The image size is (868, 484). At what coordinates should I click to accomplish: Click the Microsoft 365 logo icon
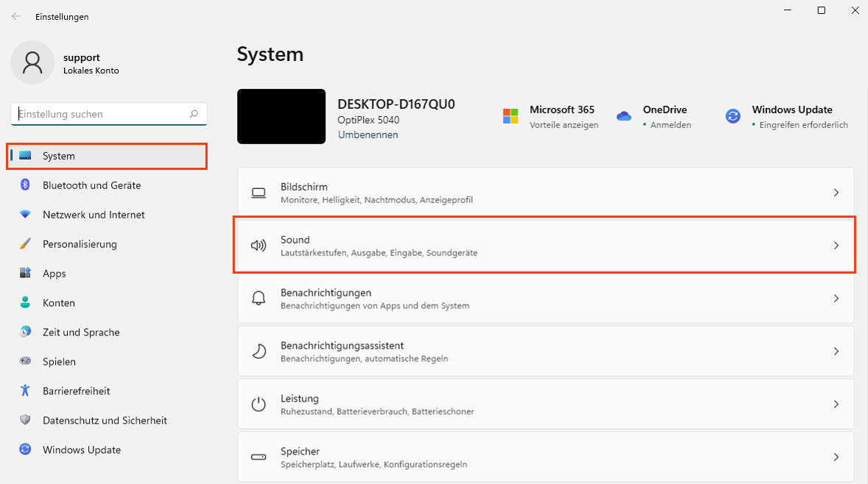(x=511, y=116)
